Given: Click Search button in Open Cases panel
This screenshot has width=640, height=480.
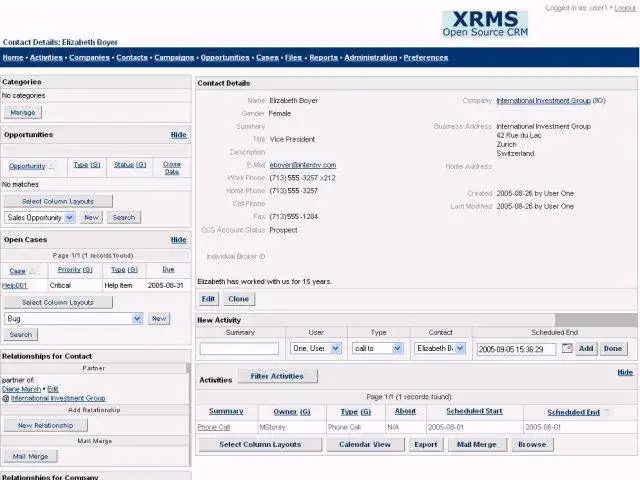Looking at the screenshot, I should pos(21,335).
